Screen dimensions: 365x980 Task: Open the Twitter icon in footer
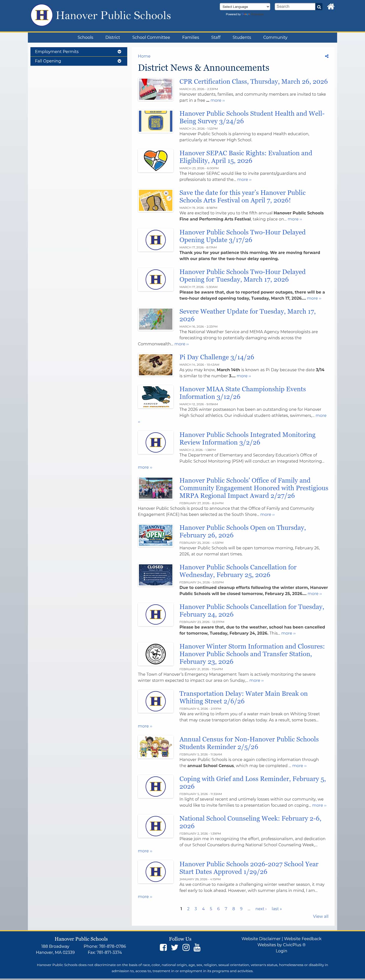tap(174, 947)
